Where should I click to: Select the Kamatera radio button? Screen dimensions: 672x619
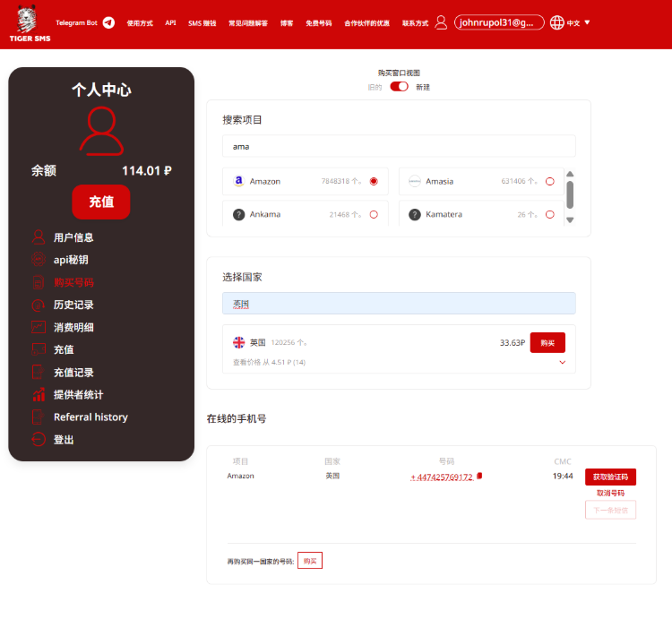pos(550,214)
